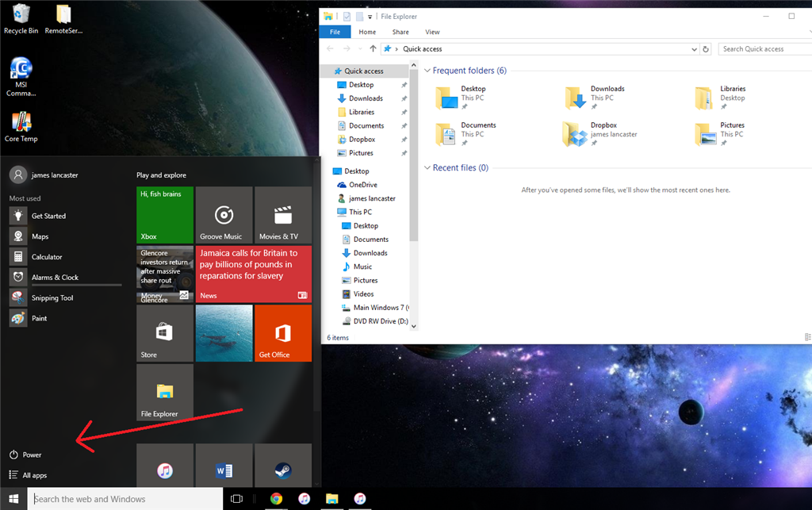
Task: Open Google Chrome from the taskbar
Action: click(276, 499)
